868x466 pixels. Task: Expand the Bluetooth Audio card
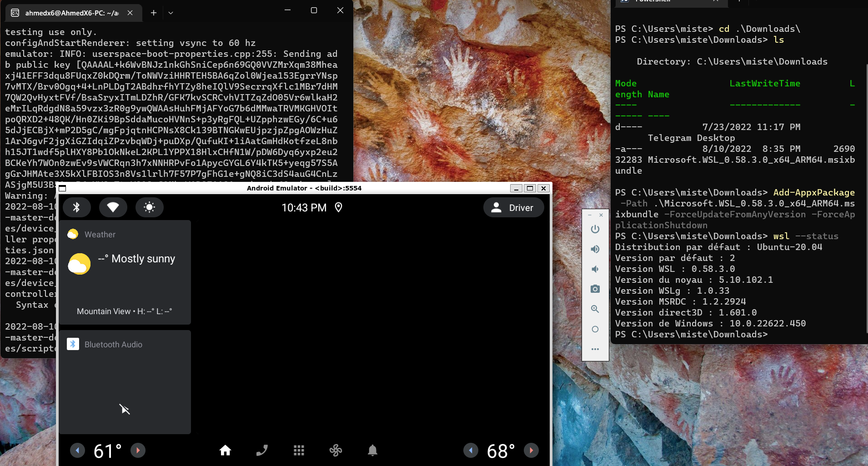[x=125, y=344]
